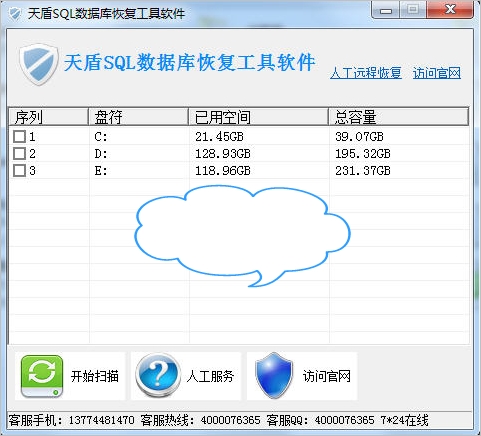Open the 访问官网 link in the header
Image resolution: width=481 pixels, height=436 pixels.
pos(437,73)
